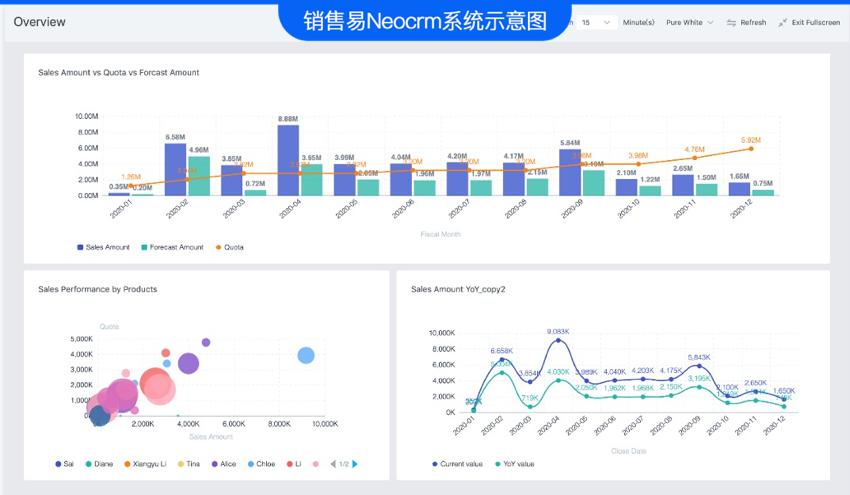
Task: Toggle the Forecast Amount legend series
Action: [172, 247]
